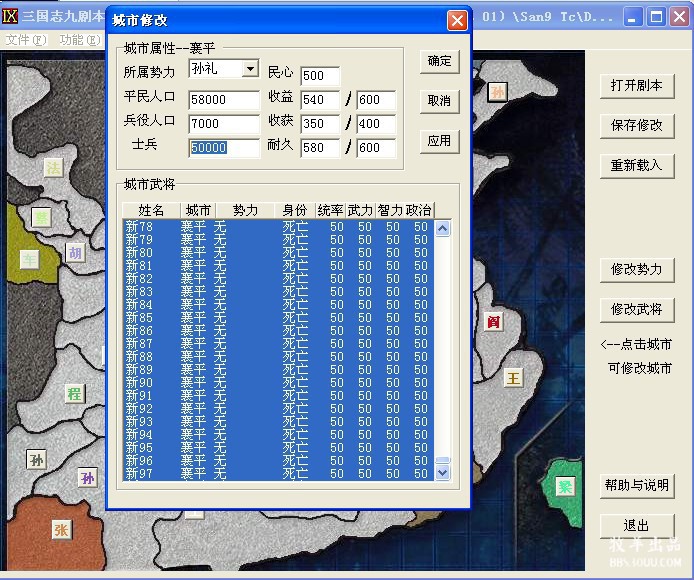Select the 新78 row in general list

(278, 227)
